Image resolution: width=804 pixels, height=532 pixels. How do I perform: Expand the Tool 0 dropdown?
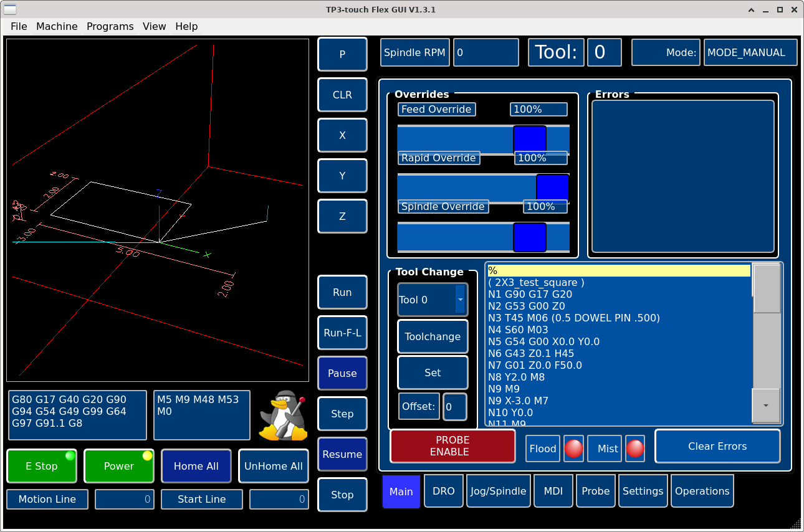(x=460, y=300)
